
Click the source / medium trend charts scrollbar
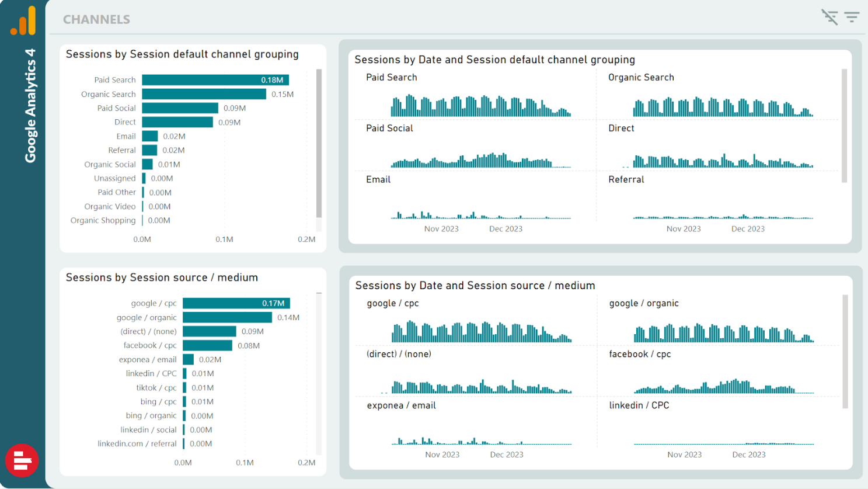point(845,352)
